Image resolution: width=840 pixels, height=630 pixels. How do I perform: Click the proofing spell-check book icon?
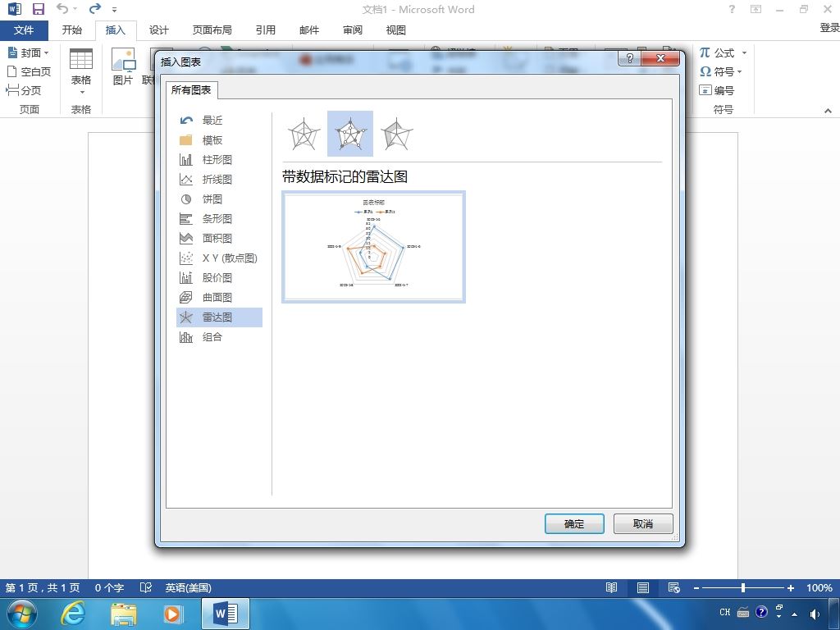click(146, 587)
